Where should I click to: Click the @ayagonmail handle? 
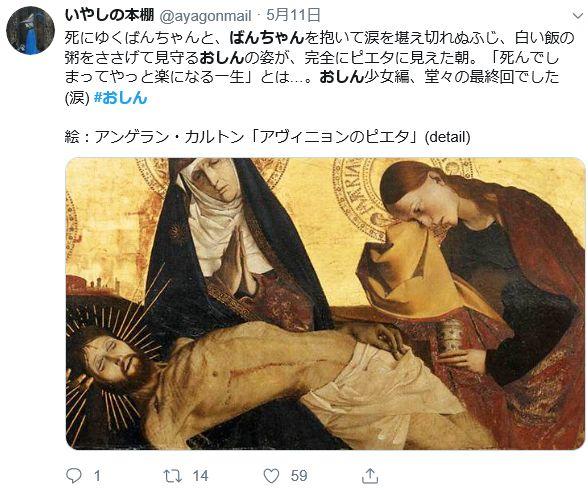click(x=206, y=16)
